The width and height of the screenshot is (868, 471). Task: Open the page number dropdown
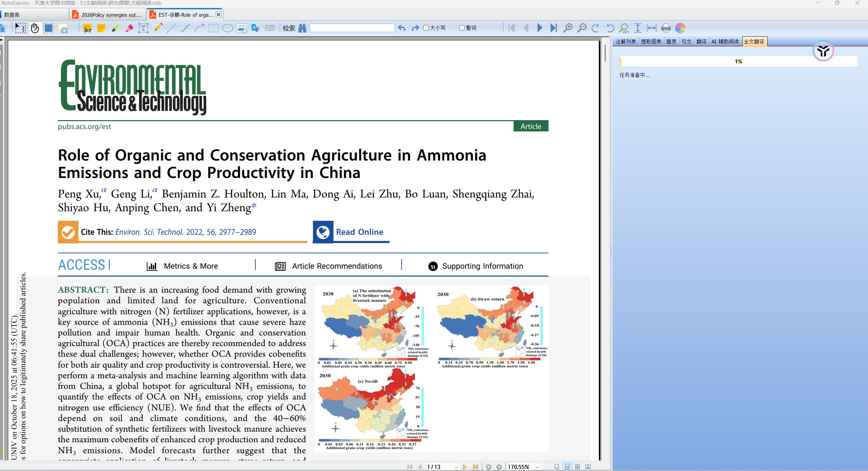(x=456, y=467)
